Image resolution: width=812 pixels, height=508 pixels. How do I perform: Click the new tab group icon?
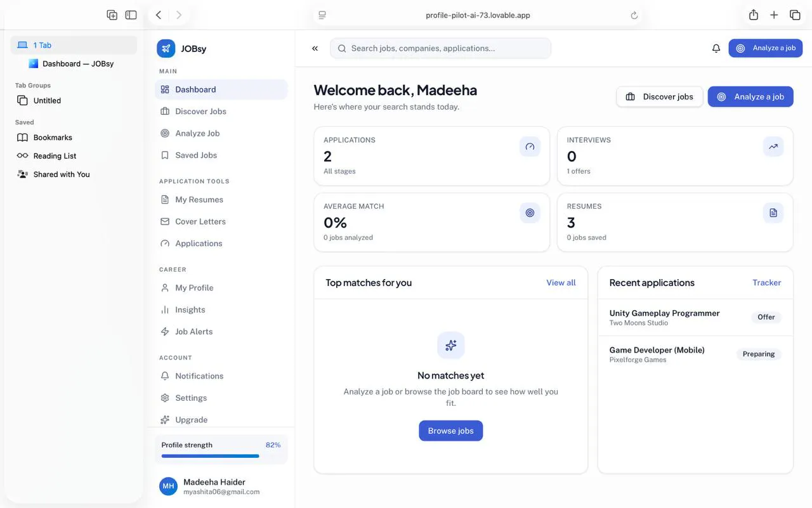click(x=112, y=15)
